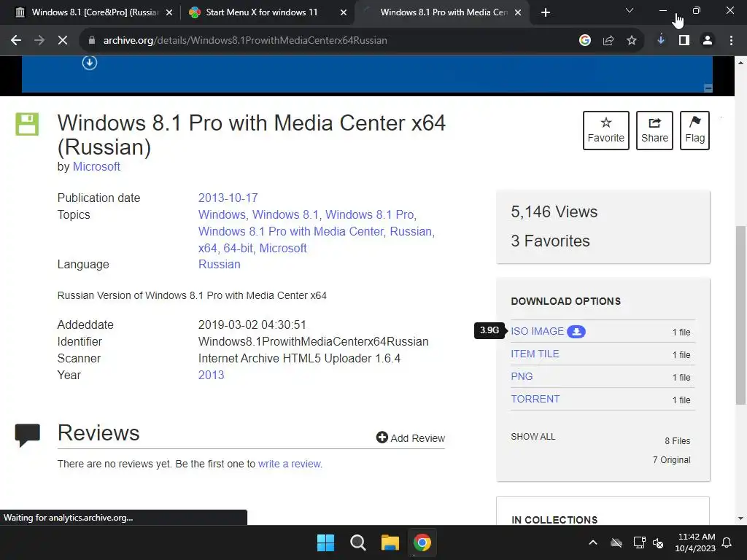Open the clock showing 11:42 AM
Screen dimensions: 747x560
(x=695, y=542)
